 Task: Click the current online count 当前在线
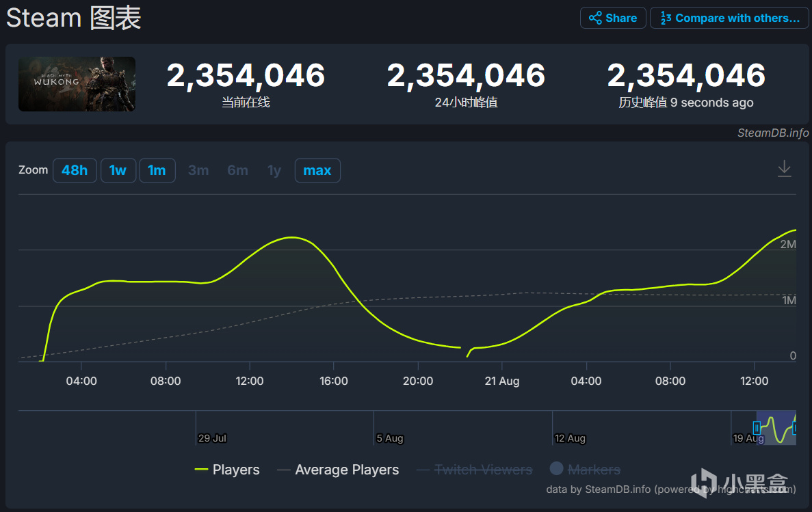tap(246, 75)
